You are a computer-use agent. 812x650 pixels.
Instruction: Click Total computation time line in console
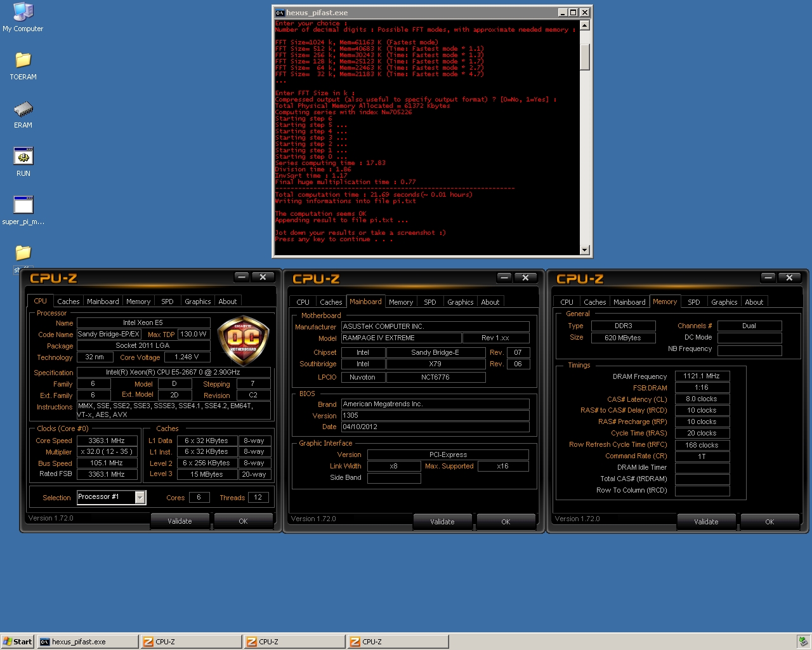tap(374, 195)
